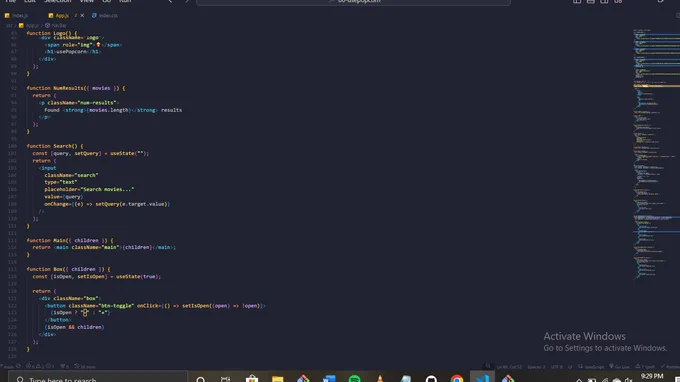Toggle the primary sidebar layout icon
Screen dimensions: 680x382
click(577, 2)
